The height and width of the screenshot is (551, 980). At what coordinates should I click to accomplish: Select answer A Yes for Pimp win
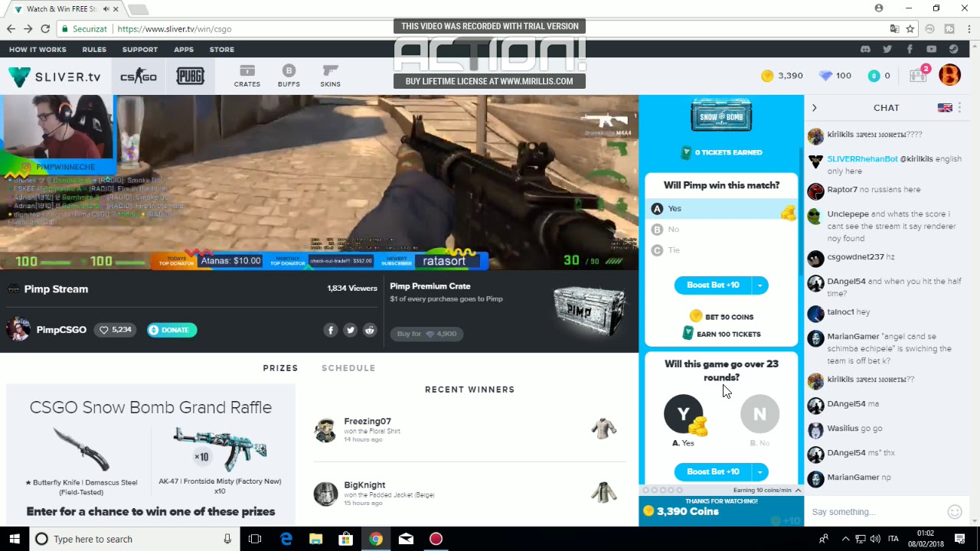pyautogui.click(x=721, y=208)
